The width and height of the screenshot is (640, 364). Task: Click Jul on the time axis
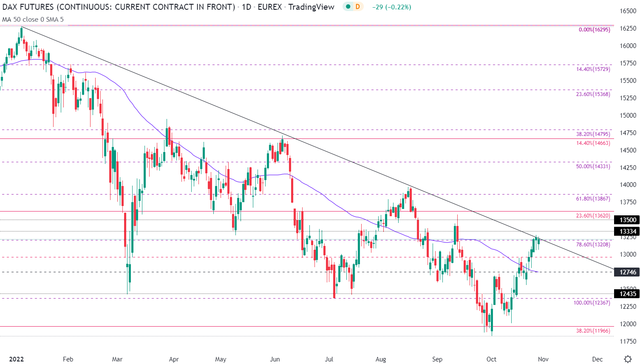coord(329,359)
